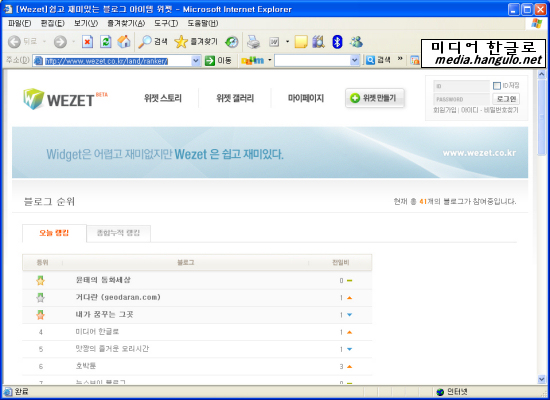Click the Messenger people icon in toolbar
Image resolution: width=550 pixels, height=400 pixels.
pyautogui.click(x=356, y=42)
